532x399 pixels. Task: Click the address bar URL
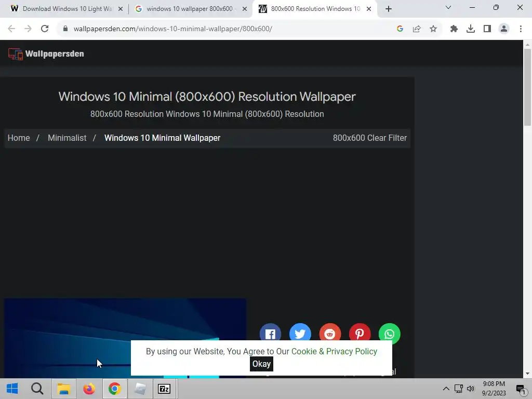pyautogui.click(x=173, y=29)
